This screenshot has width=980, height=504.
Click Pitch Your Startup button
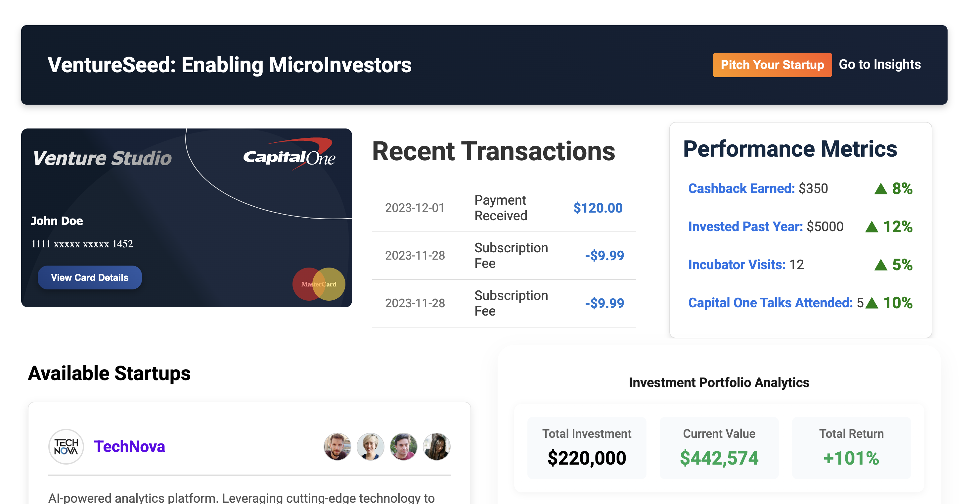(x=772, y=65)
